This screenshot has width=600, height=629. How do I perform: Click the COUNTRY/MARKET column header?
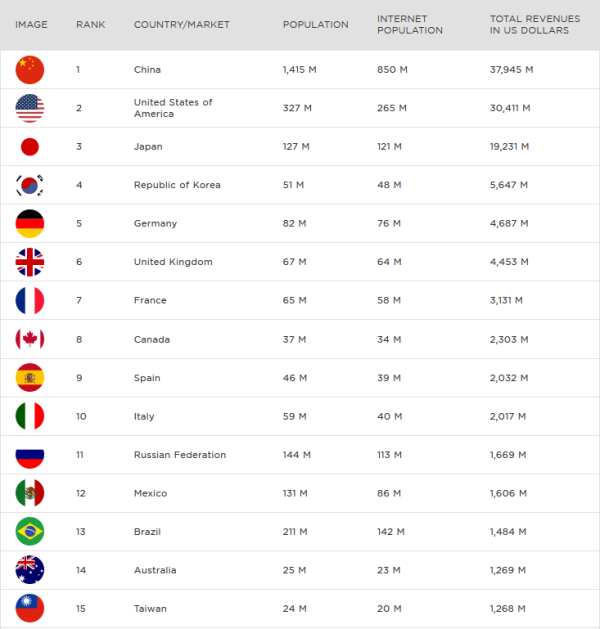[182, 24]
